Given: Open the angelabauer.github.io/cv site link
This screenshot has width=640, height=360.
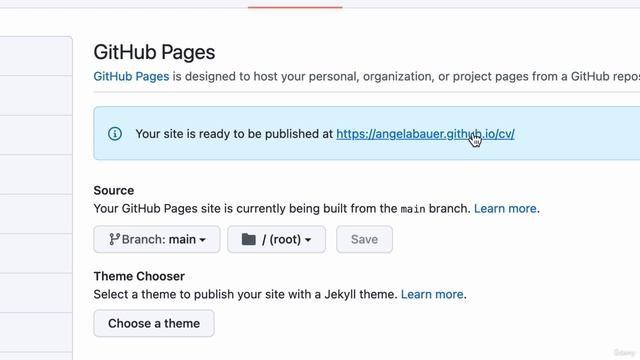Looking at the screenshot, I should [x=425, y=134].
